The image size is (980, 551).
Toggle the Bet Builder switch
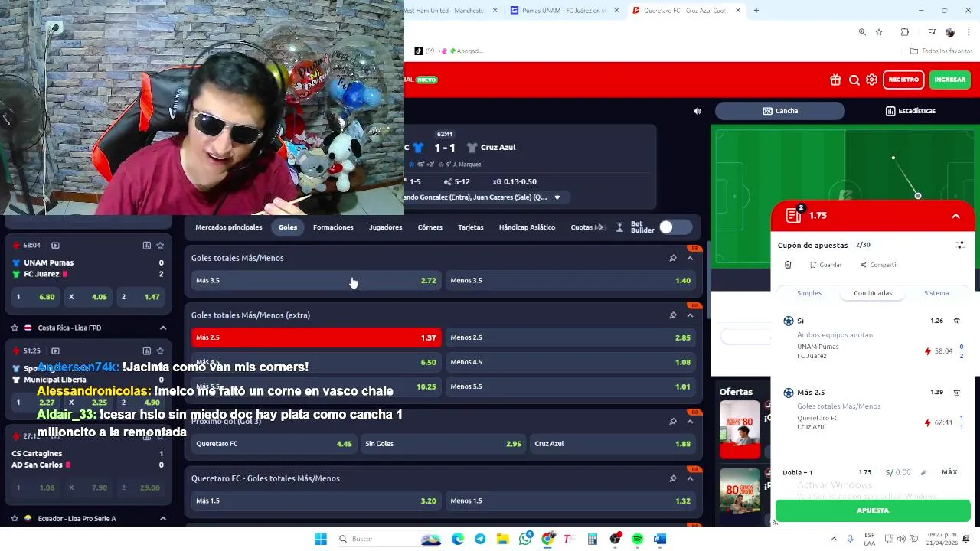tap(675, 227)
